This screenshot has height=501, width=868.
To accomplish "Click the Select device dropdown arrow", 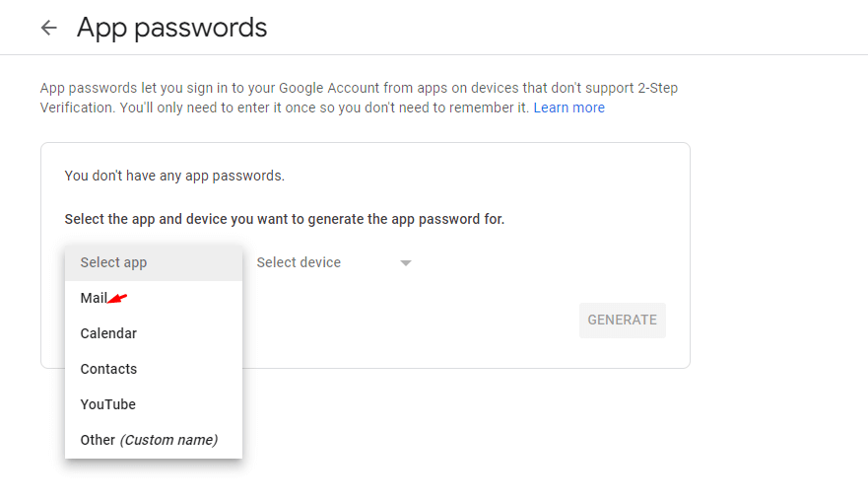I will click(x=406, y=263).
